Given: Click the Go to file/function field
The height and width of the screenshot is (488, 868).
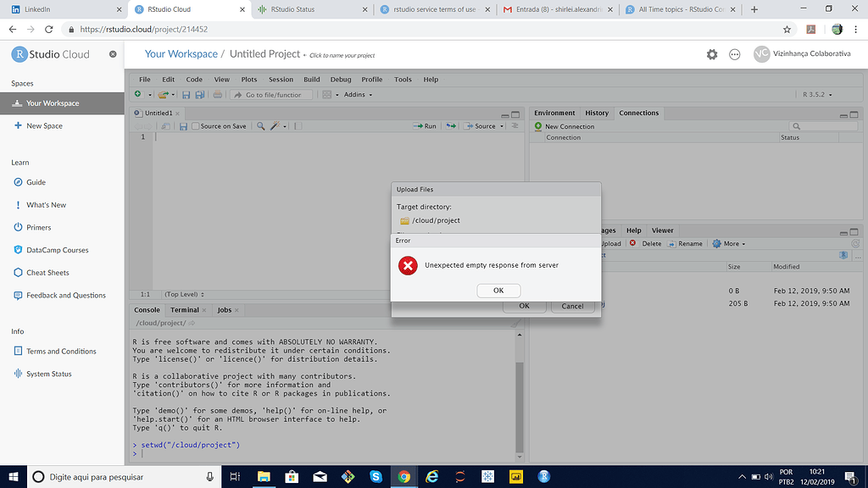Looking at the screenshot, I should 271,95.
